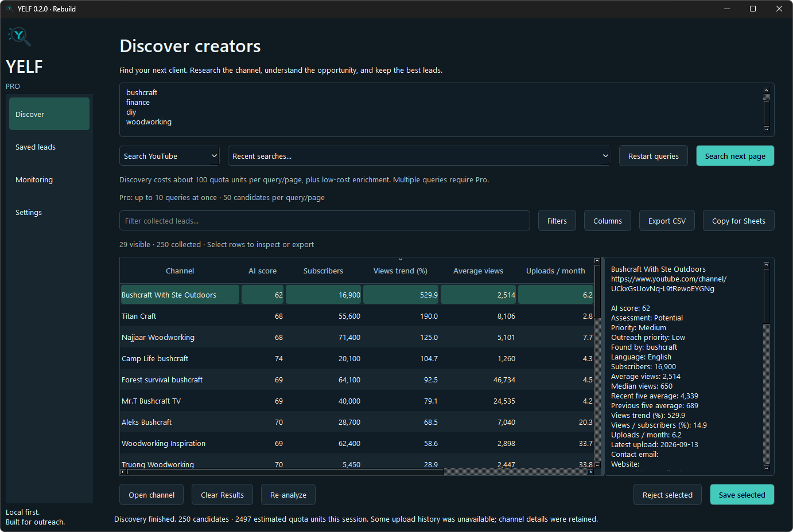Image resolution: width=793 pixels, height=532 pixels.
Task: Open the Columns chooser
Action: pyautogui.click(x=608, y=221)
